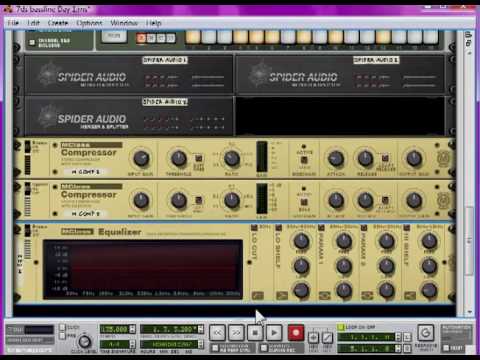Image resolution: width=480 pixels, height=360 pixels.
Task: Click the M COMP 2 device name label
Action: pyautogui.click(x=86, y=214)
